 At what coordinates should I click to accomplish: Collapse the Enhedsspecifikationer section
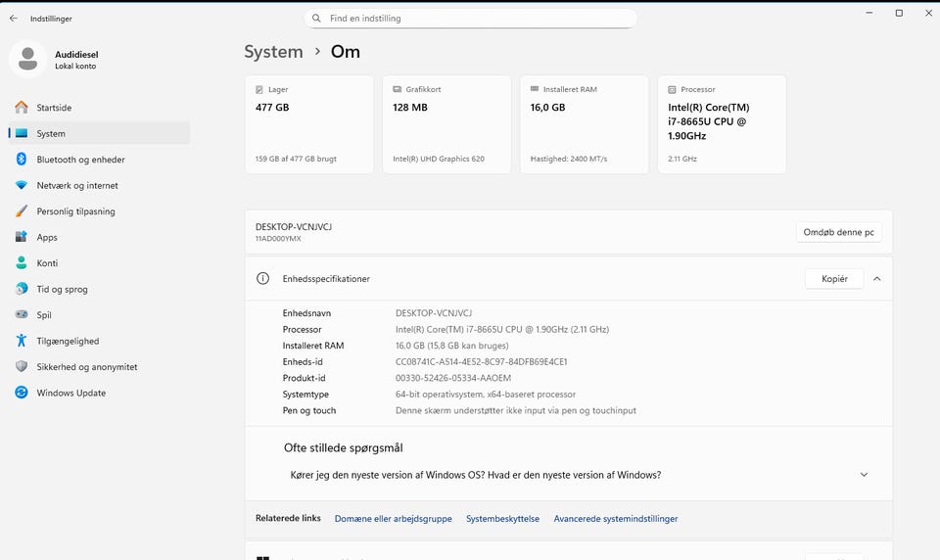point(876,279)
